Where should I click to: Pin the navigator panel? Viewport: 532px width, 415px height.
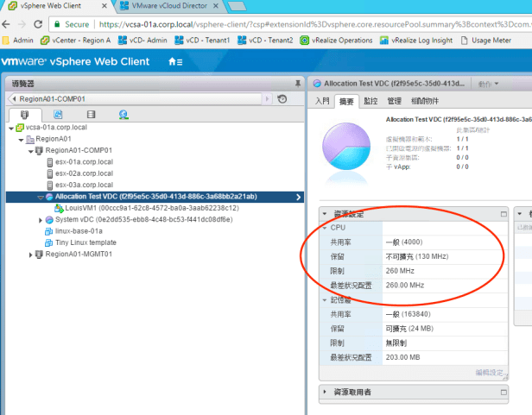pos(297,84)
